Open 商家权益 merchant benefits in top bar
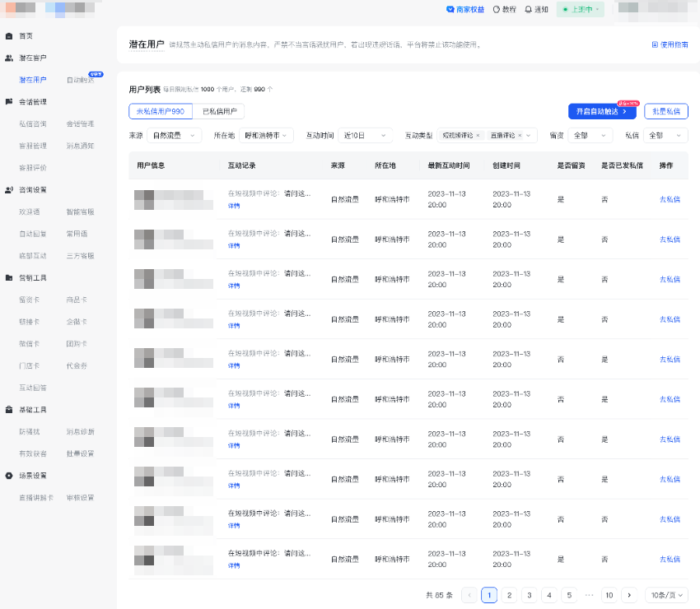 click(464, 9)
